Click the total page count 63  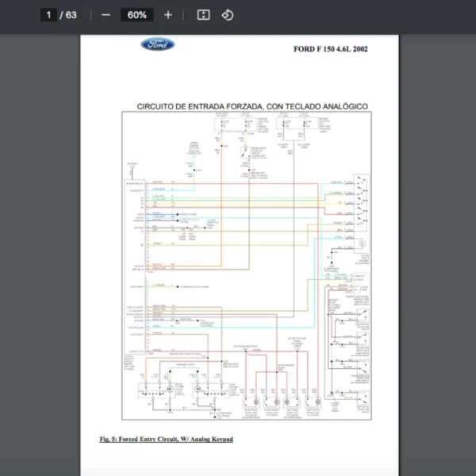71,15
